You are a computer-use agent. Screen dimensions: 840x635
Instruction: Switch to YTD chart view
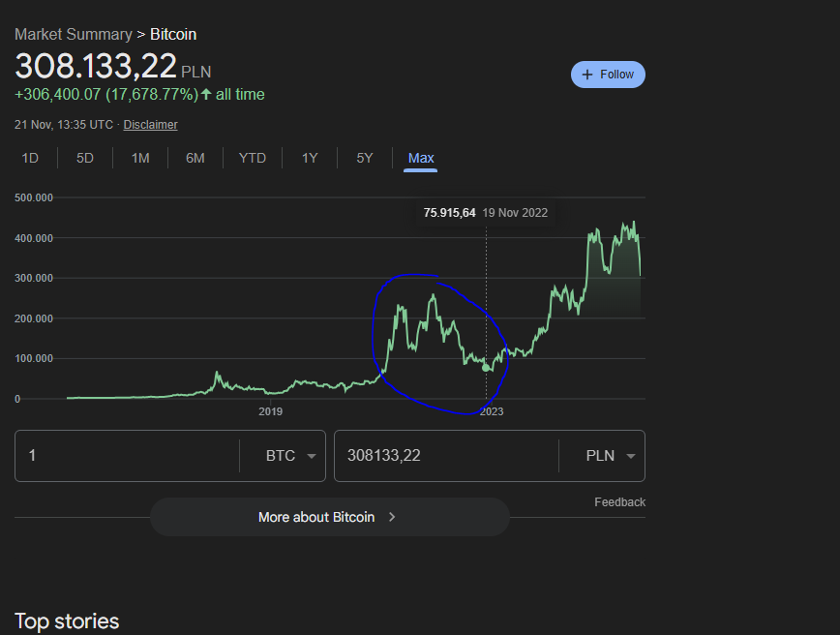(253, 158)
